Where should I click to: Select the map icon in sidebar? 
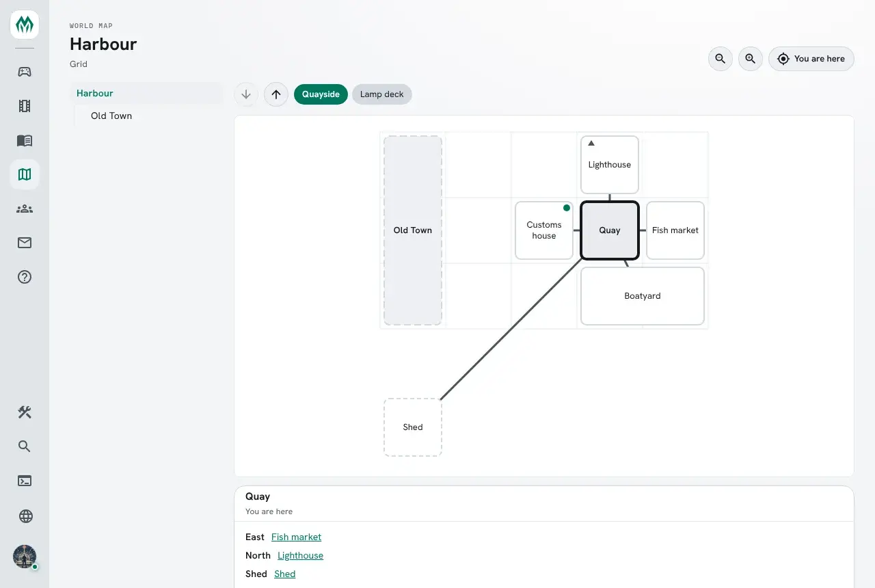click(x=25, y=174)
